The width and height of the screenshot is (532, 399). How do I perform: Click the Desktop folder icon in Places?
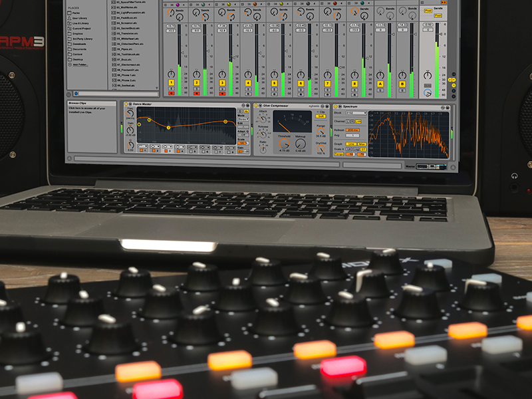pos(70,59)
